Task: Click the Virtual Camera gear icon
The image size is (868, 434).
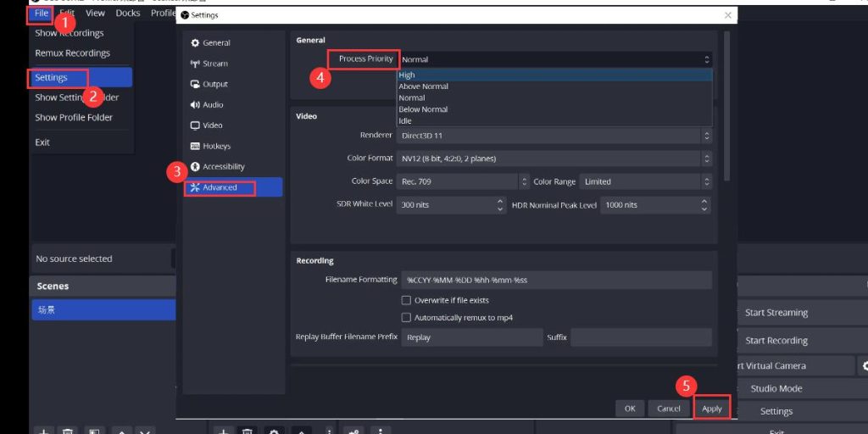Action: point(864,366)
